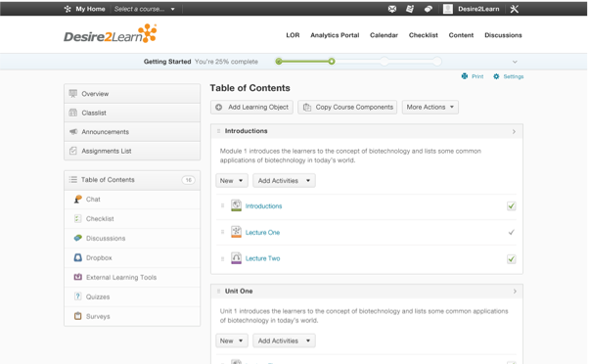Click the Table of Contents list icon

coord(72,180)
